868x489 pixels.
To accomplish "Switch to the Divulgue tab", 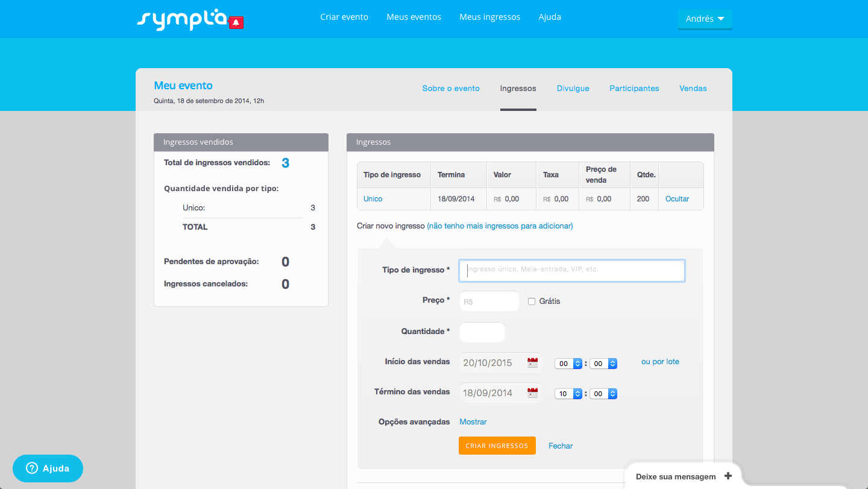I will pos(573,88).
